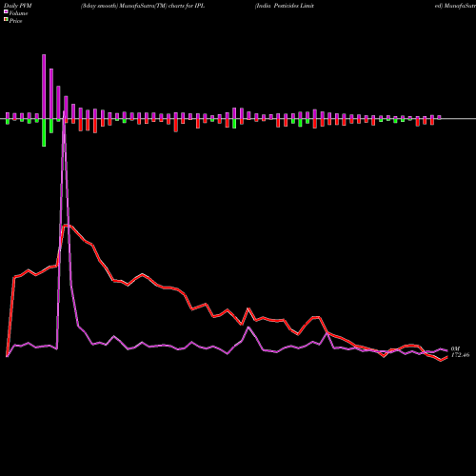Image resolution: width=476 pixels, height=476 pixels.
Task: Select the 'Volume' legend label
Action: point(18,13)
